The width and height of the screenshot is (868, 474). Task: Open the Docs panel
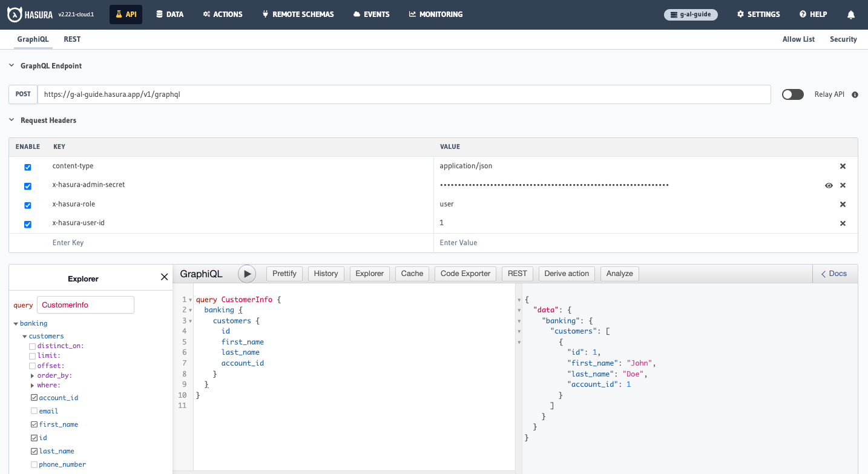coord(835,274)
